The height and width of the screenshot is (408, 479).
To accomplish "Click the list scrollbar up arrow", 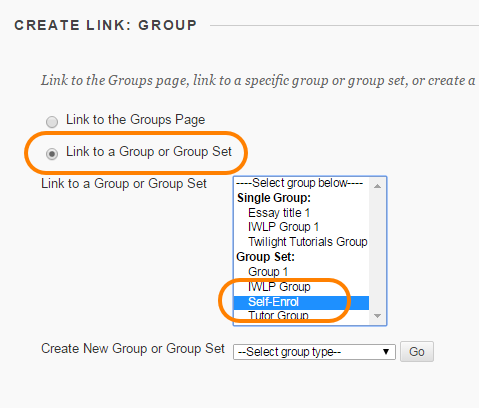I will (377, 186).
